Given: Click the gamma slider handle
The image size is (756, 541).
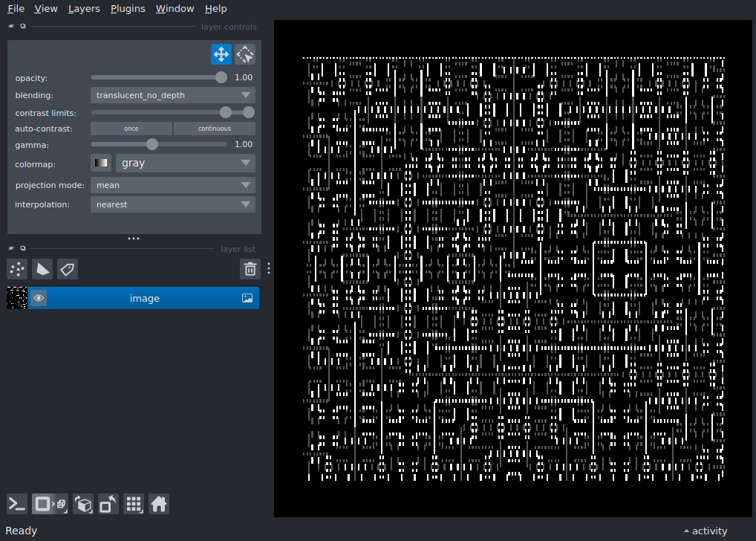Looking at the screenshot, I should [x=152, y=144].
